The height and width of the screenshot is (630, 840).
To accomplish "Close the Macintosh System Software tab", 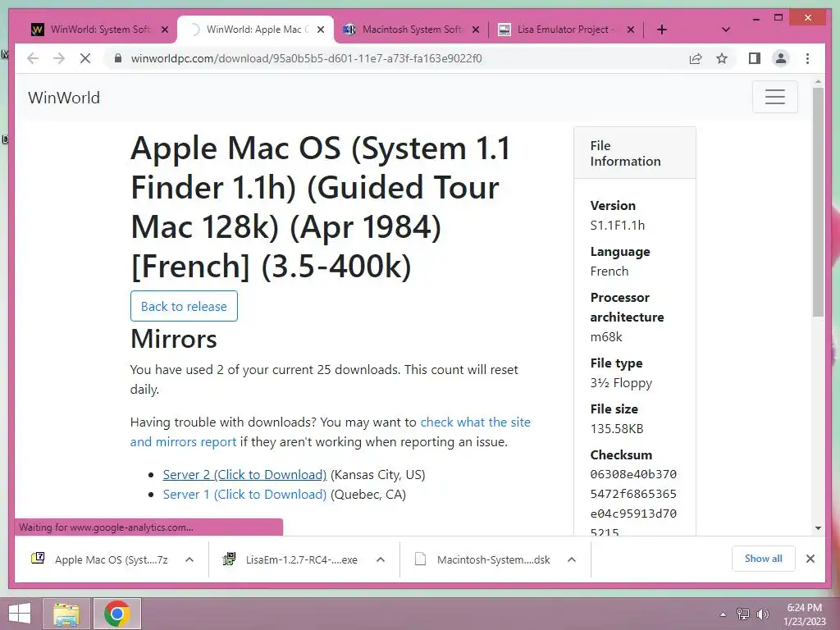I will (x=476, y=30).
